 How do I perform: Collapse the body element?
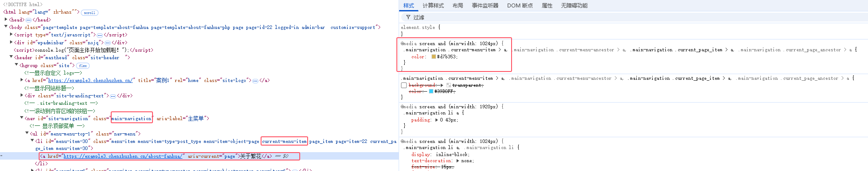(x=6, y=27)
